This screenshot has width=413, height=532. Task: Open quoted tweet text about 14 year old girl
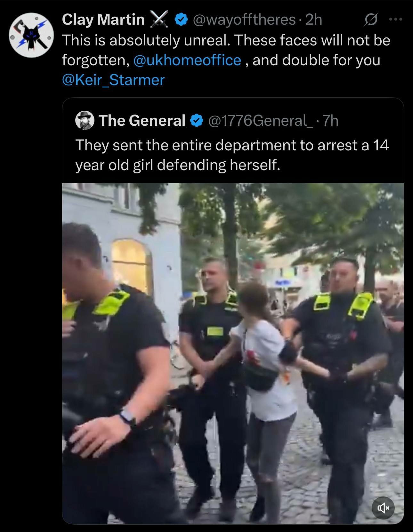(x=232, y=155)
